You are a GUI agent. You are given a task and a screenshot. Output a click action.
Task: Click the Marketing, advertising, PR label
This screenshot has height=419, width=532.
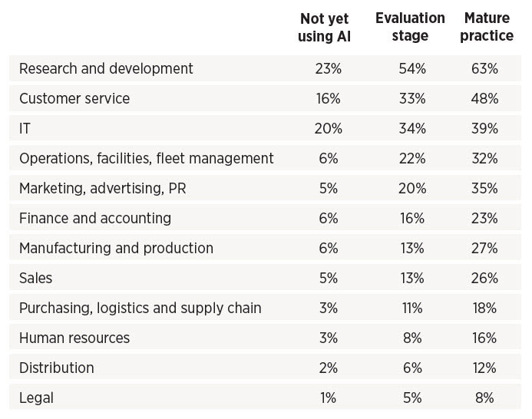pos(103,189)
